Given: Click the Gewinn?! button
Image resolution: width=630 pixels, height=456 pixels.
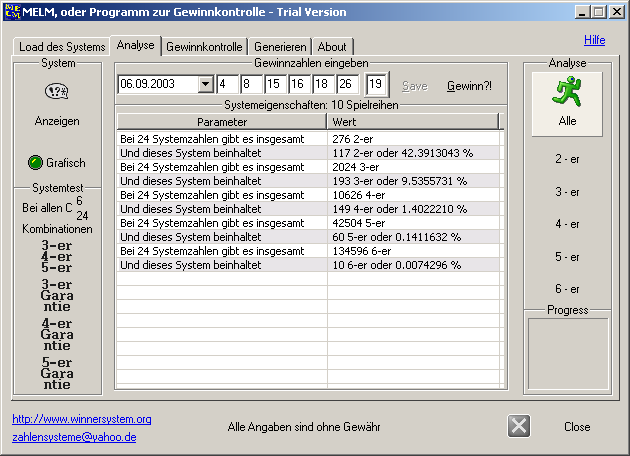Looking at the screenshot, I should (469, 86).
